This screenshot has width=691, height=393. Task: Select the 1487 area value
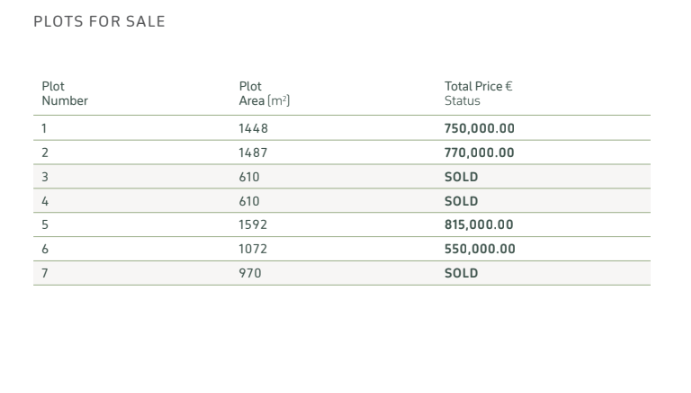tap(253, 152)
